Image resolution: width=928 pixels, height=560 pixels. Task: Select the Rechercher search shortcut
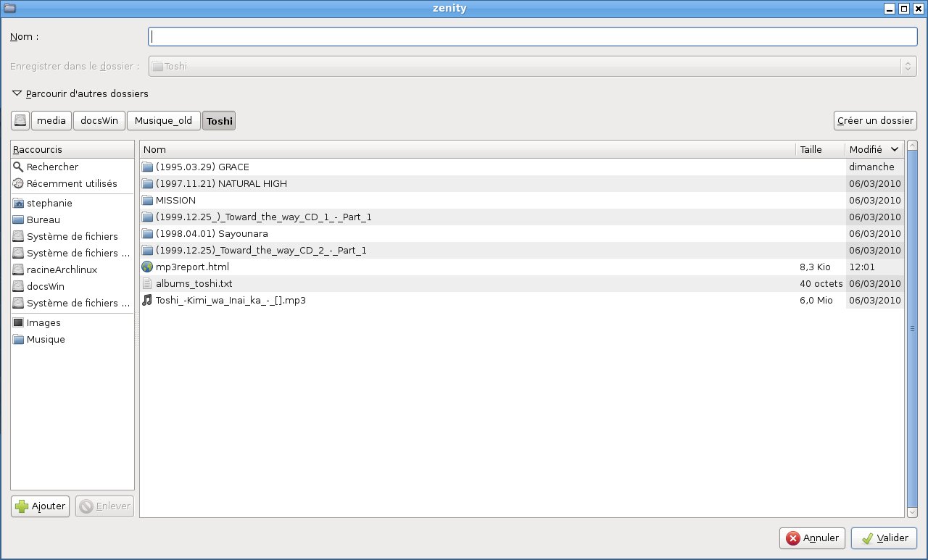pyautogui.click(x=52, y=167)
